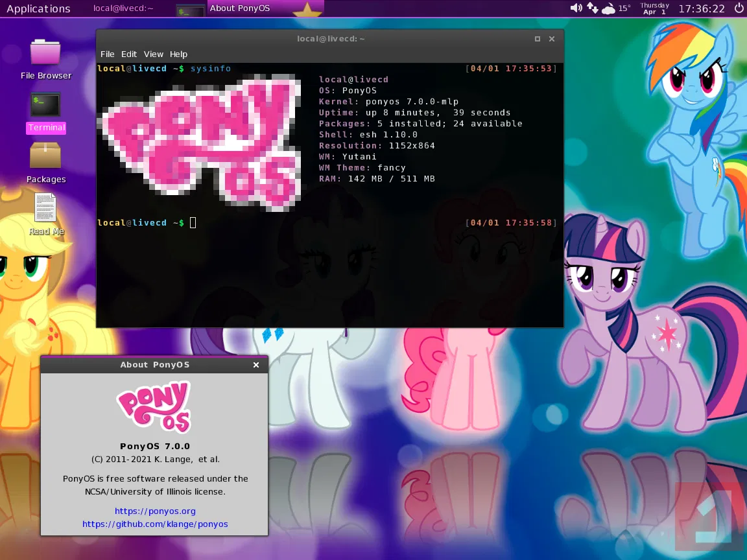Click the 'RAM: 142 MB / 511 MB' line
This screenshot has width=747, height=560.
(377, 179)
